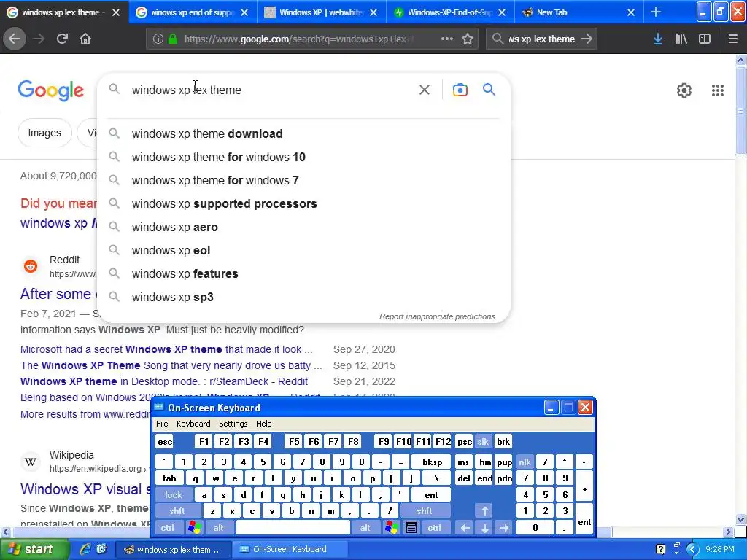This screenshot has height=560, width=747.
Task: Click the blue magnifier Google Search button
Action: pos(489,89)
